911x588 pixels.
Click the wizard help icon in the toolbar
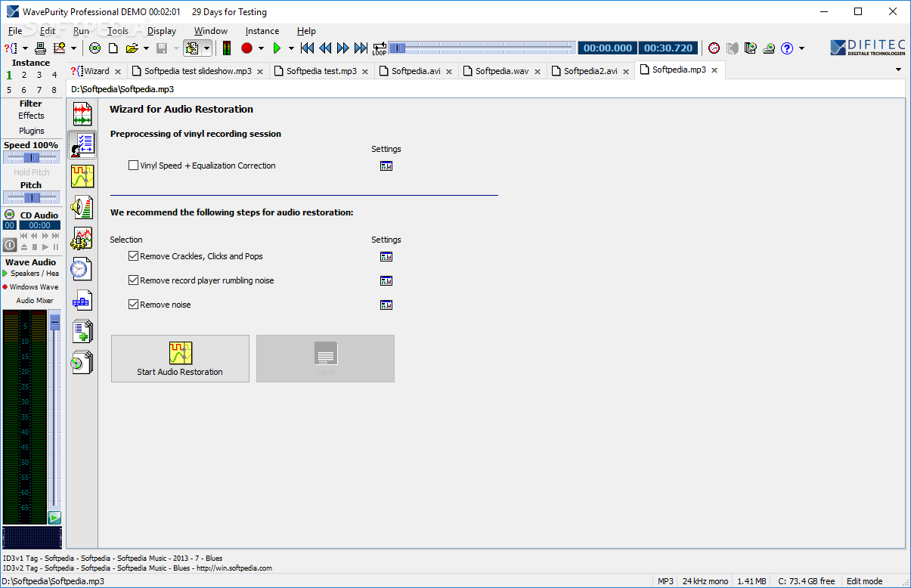coord(12,48)
